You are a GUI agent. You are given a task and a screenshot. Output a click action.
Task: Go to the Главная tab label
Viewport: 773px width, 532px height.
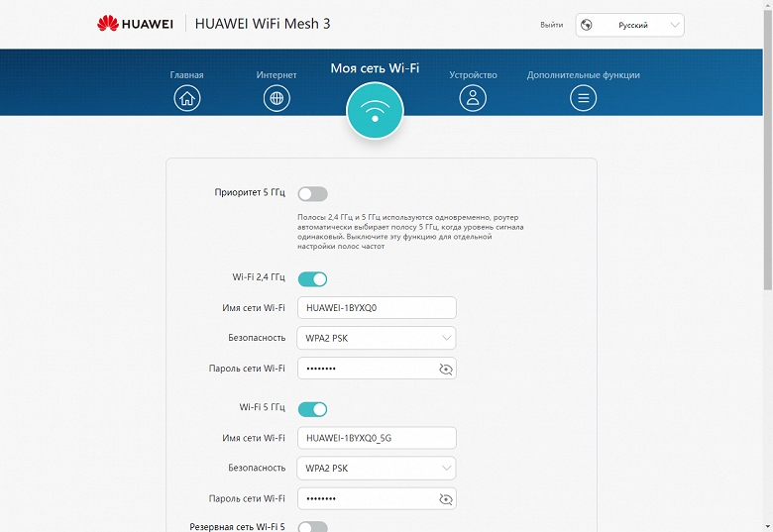pyautogui.click(x=187, y=75)
